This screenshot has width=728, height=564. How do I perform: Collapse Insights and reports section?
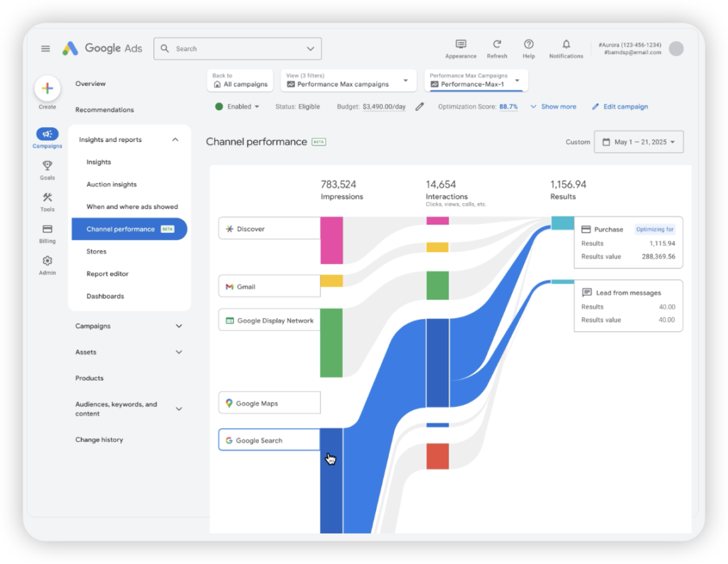tap(175, 140)
